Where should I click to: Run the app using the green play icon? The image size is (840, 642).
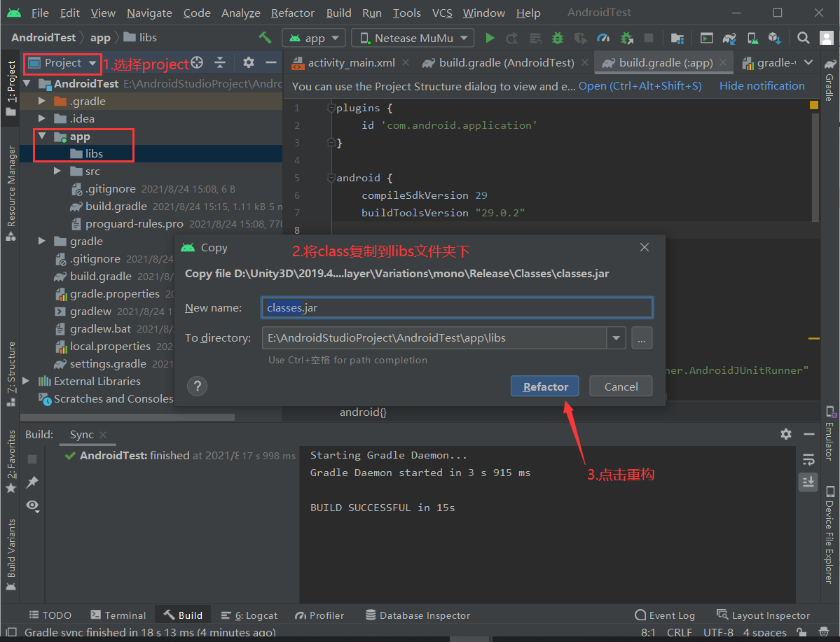tap(490, 38)
